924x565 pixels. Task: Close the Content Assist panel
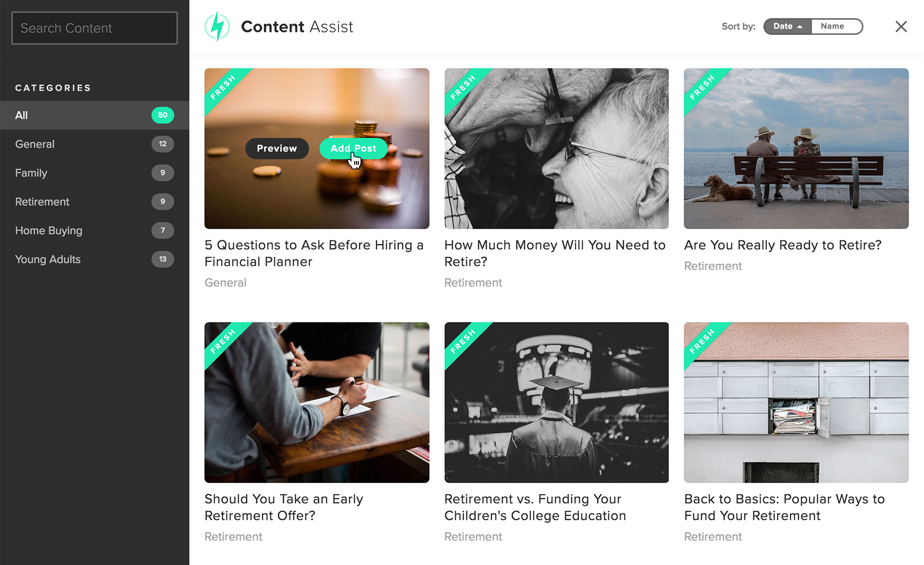click(x=901, y=27)
